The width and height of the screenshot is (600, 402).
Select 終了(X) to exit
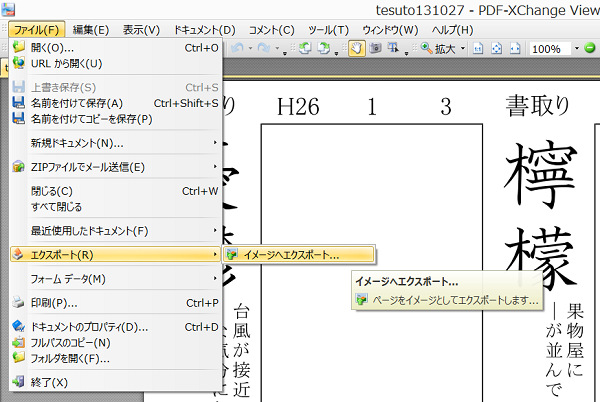click(x=116, y=382)
